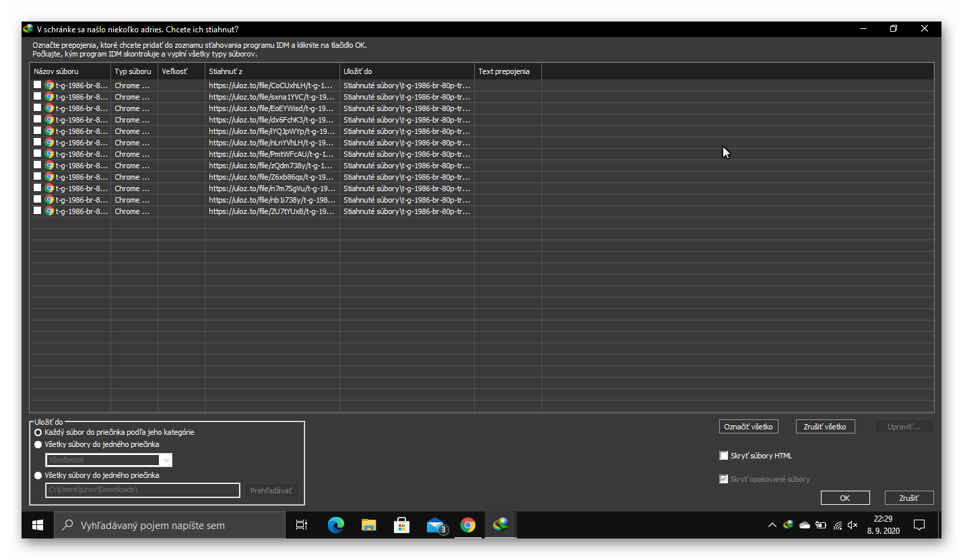
Task: Expand hidden system tray icons chevron
Action: coord(772,525)
